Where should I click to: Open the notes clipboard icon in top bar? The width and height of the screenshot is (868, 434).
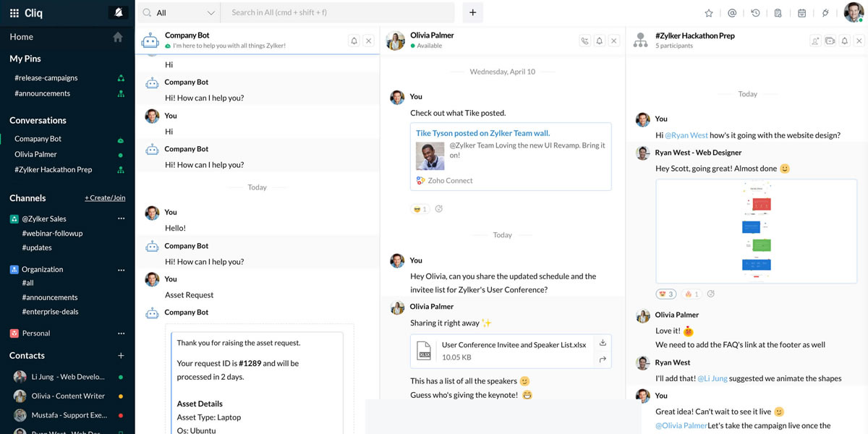click(778, 13)
